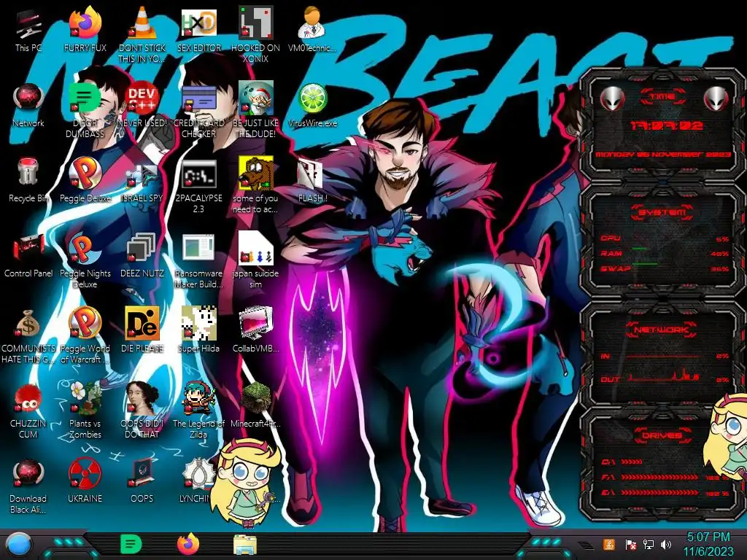Click the RAM usage bar at 40%
The height and width of the screenshot is (560, 747).
pos(665,253)
